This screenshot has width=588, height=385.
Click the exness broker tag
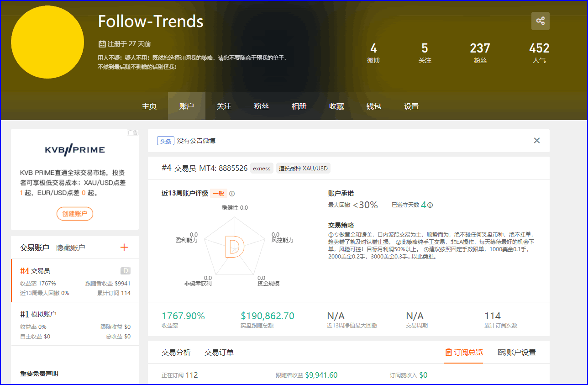[x=262, y=168]
